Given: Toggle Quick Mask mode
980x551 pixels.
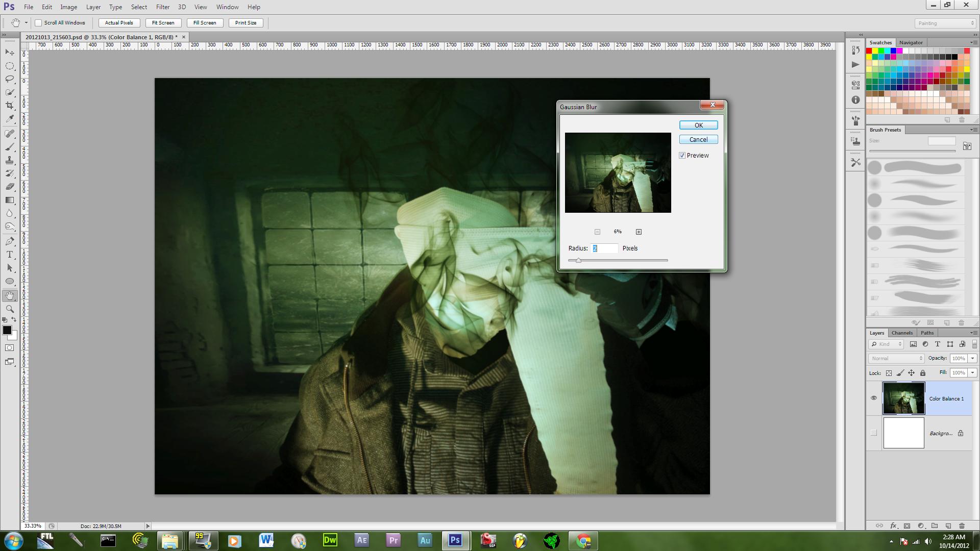Looking at the screenshot, I should 10,348.
